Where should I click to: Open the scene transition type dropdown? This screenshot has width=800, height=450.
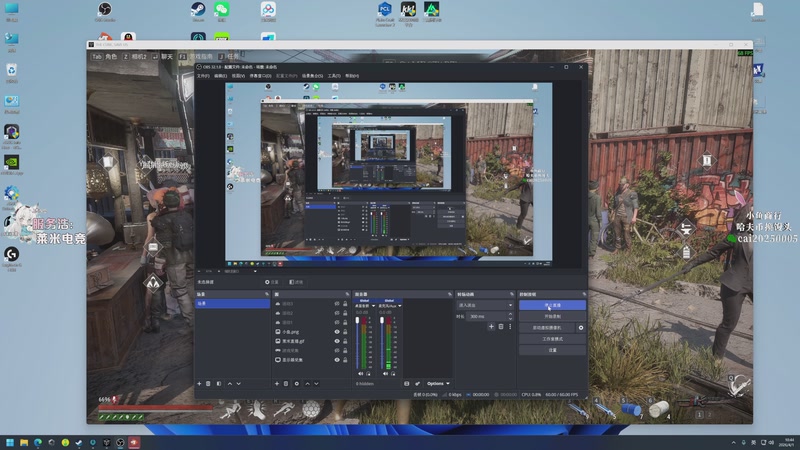pos(483,304)
